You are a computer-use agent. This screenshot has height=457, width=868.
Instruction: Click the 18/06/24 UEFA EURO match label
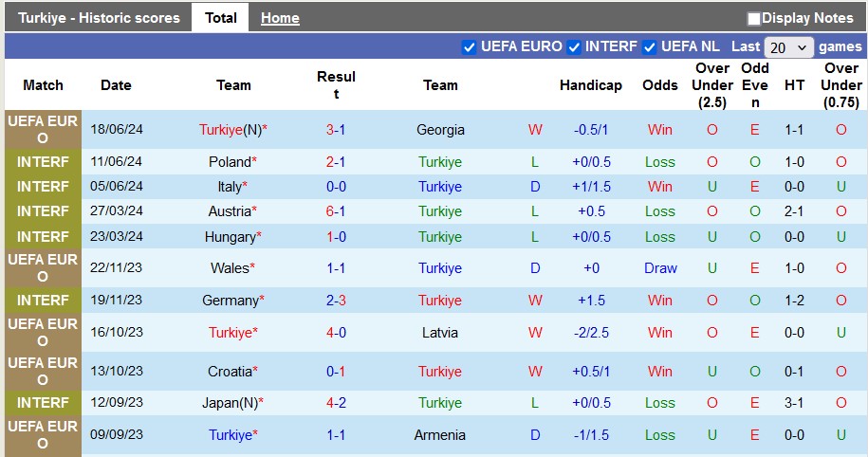point(43,130)
